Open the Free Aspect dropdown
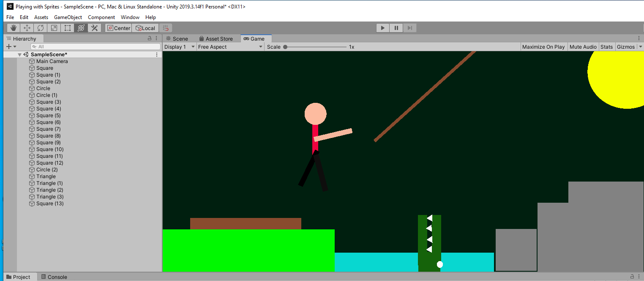The height and width of the screenshot is (281, 644). pyautogui.click(x=230, y=47)
